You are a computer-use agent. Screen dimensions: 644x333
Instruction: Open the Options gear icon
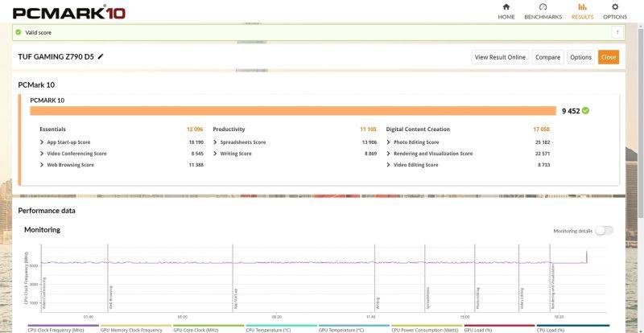(x=615, y=7)
